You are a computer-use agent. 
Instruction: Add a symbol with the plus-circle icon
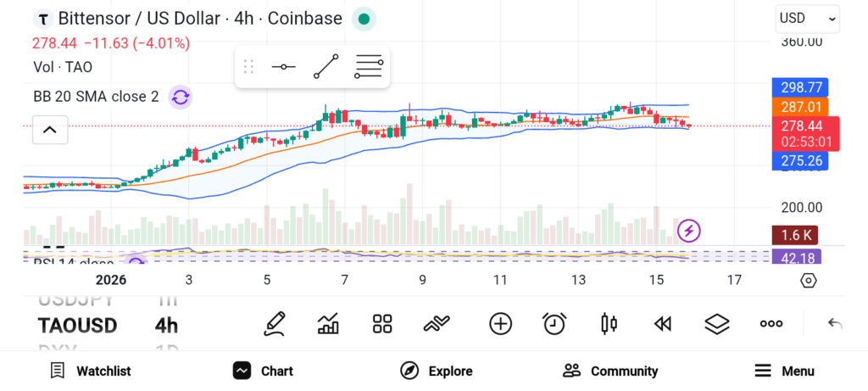[x=500, y=324]
